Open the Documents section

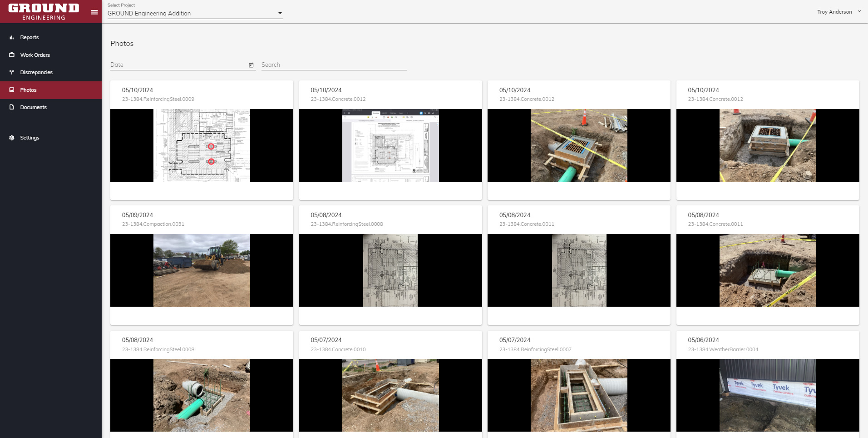click(x=33, y=107)
